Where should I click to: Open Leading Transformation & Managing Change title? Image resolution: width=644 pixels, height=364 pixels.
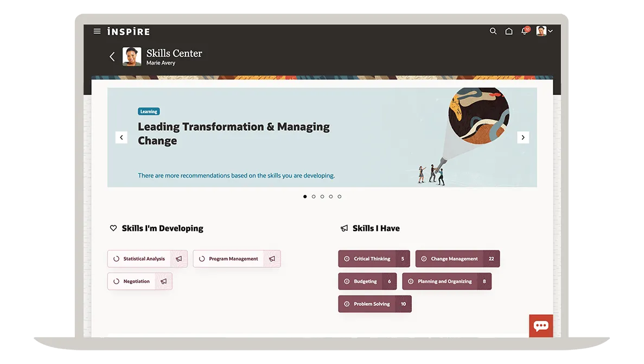click(x=234, y=133)
